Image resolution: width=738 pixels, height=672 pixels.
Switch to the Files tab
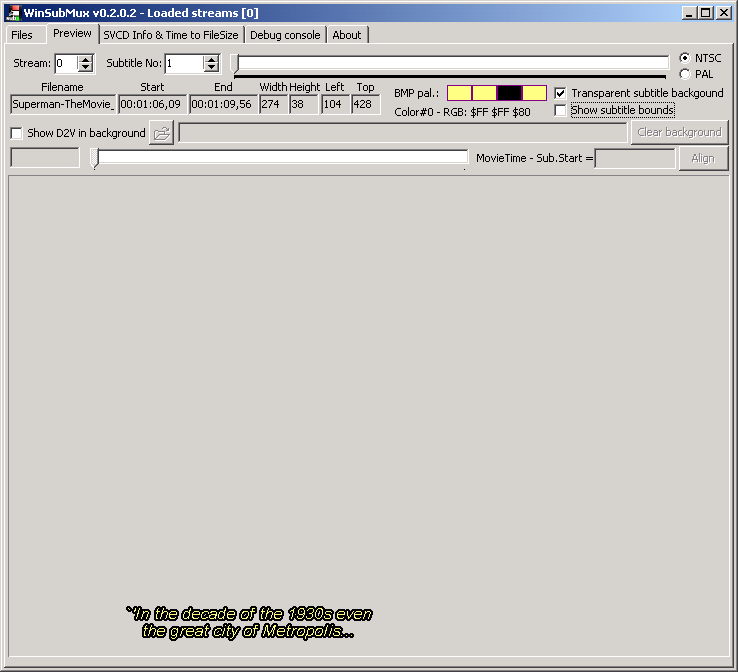22,35
